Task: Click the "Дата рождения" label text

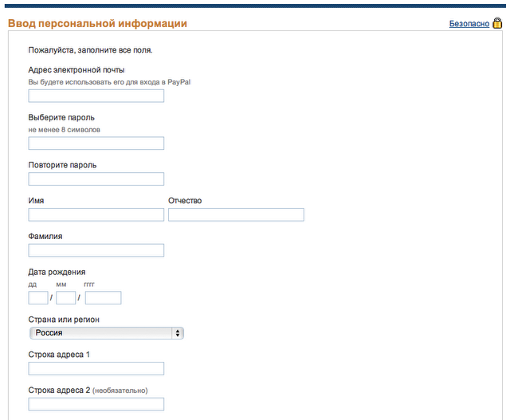Action: pyautogui.click(x=57, y=272)
